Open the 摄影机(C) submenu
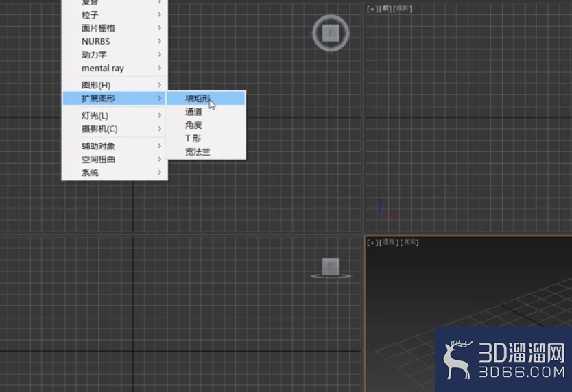Screen dimensions: 572x392 115,129
